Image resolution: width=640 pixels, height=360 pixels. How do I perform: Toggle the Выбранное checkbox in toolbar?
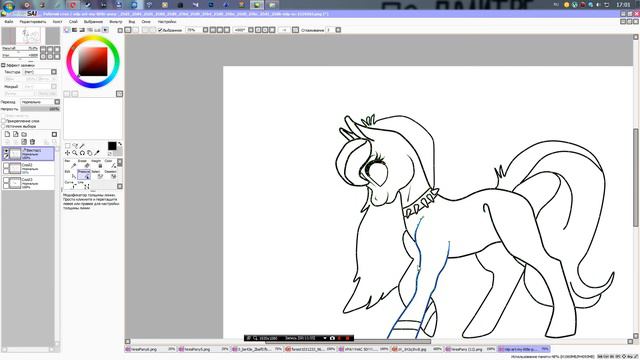(160, 30)
